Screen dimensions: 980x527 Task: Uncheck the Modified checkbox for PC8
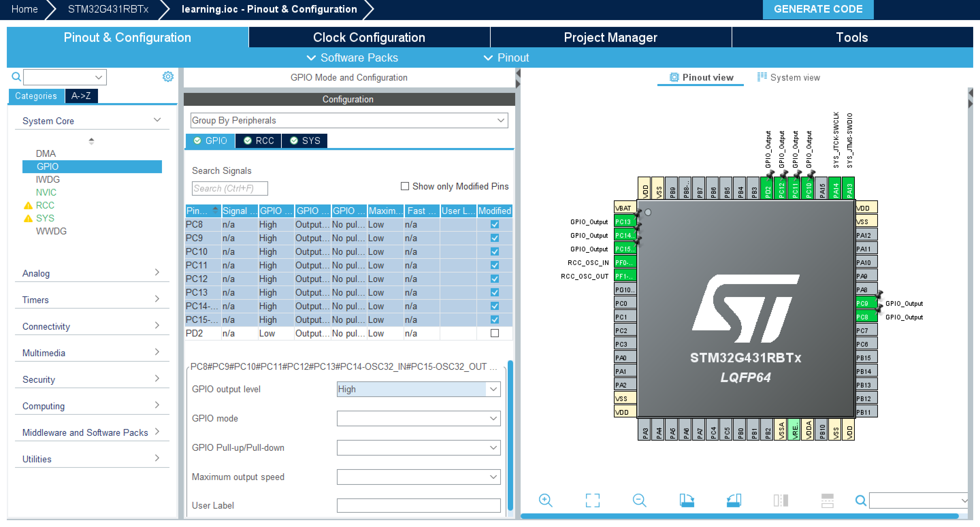click(494, 225)
